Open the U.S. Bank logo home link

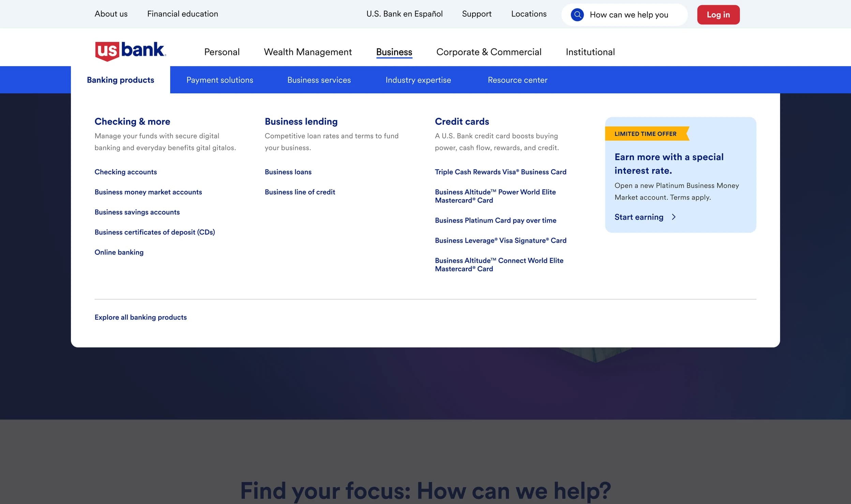pos(131,51)
